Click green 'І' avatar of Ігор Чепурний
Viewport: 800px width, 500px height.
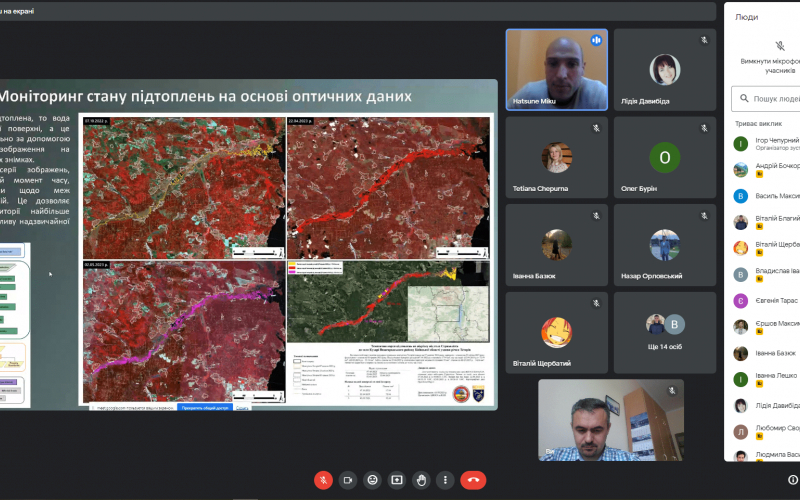point(741,144)
